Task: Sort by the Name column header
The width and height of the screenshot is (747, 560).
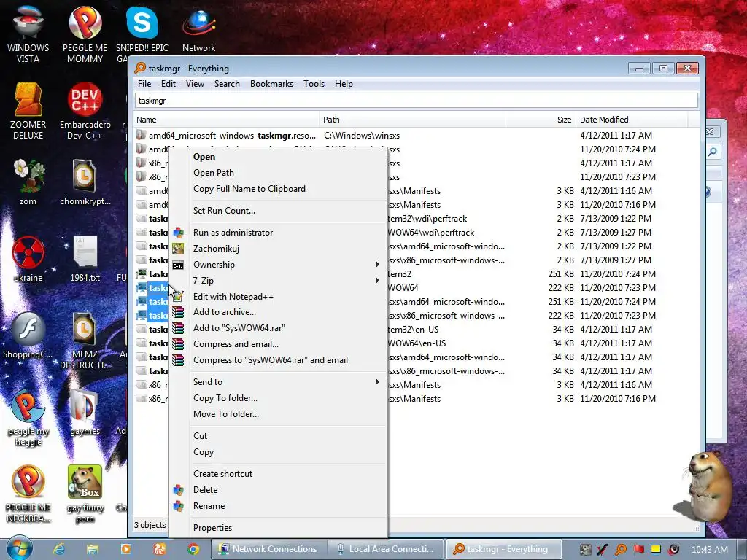Action: [x=226, y=120]
